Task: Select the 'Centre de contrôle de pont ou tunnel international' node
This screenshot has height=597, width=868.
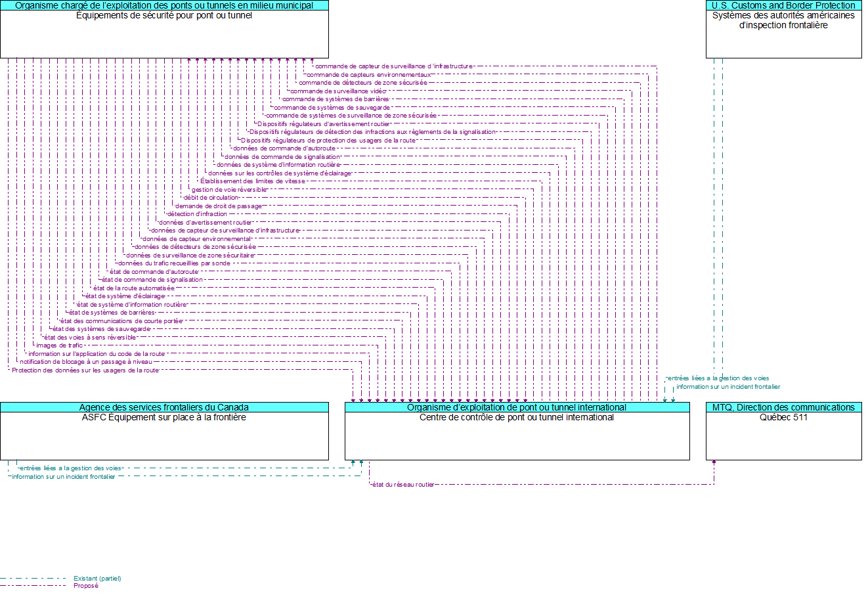Action: tap(517, 436)
